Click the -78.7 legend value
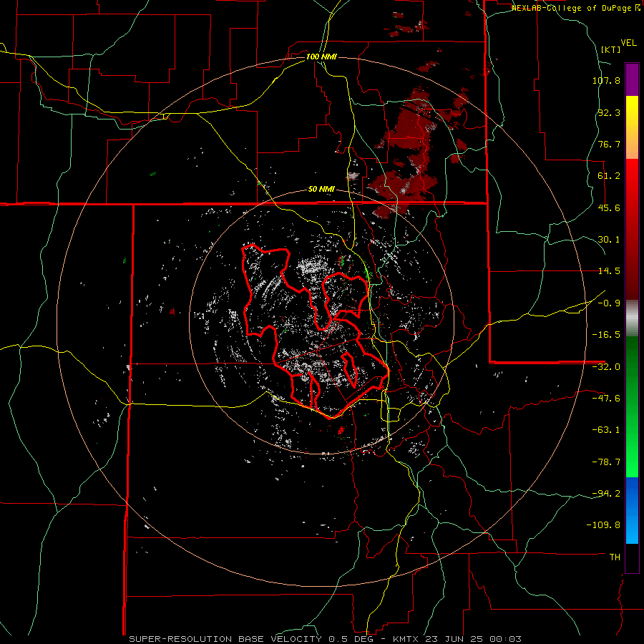This screenshot has width=644, height=644. (606, 462)
